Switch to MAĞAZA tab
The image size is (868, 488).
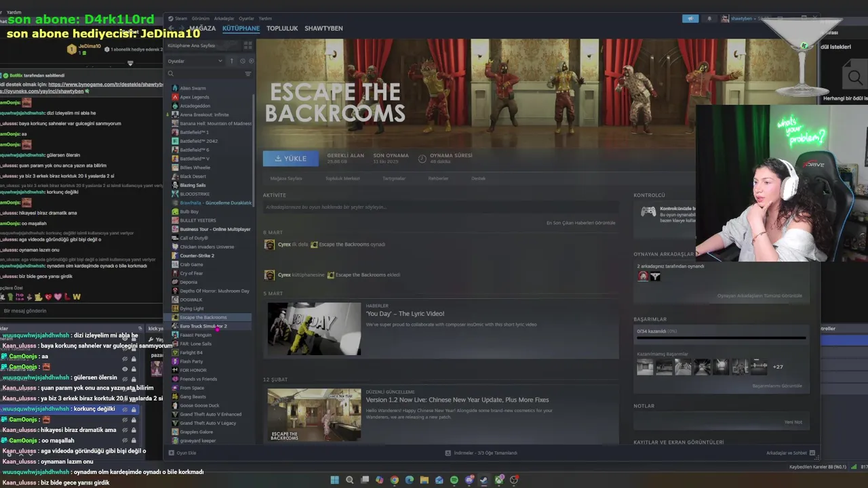[x=202, y=28]
